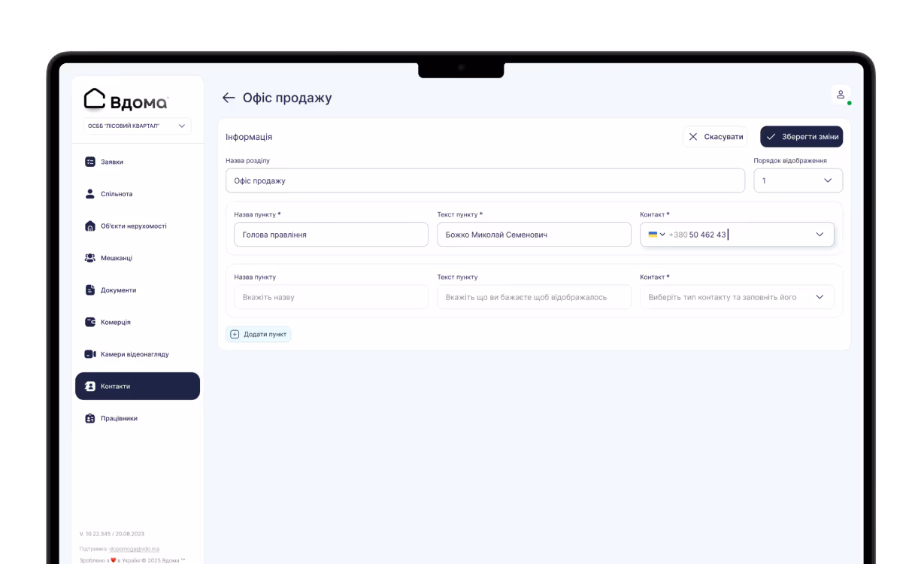The height and width of the screenshot is (564, 924).
Task: Open the Порядок відображення dropdown
Action: (798, 180)
